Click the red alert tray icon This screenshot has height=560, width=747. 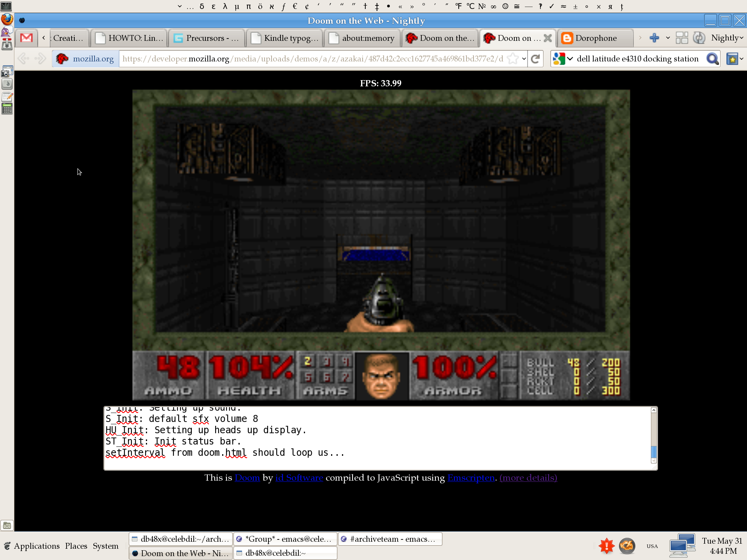click(607, 546)
